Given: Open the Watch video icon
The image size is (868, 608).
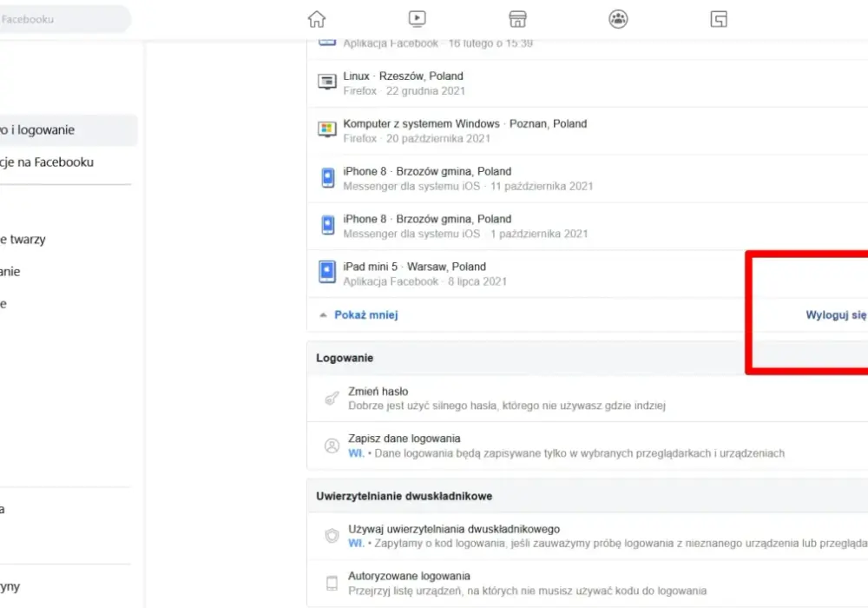Looking at the screenshot, I should point(417,19).
